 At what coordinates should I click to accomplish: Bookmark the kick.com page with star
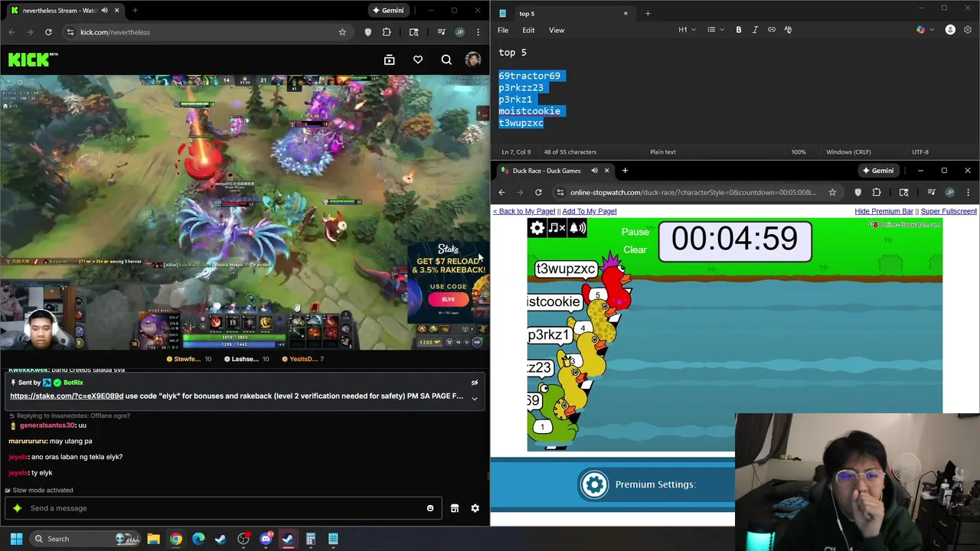[x=342, y=32]
